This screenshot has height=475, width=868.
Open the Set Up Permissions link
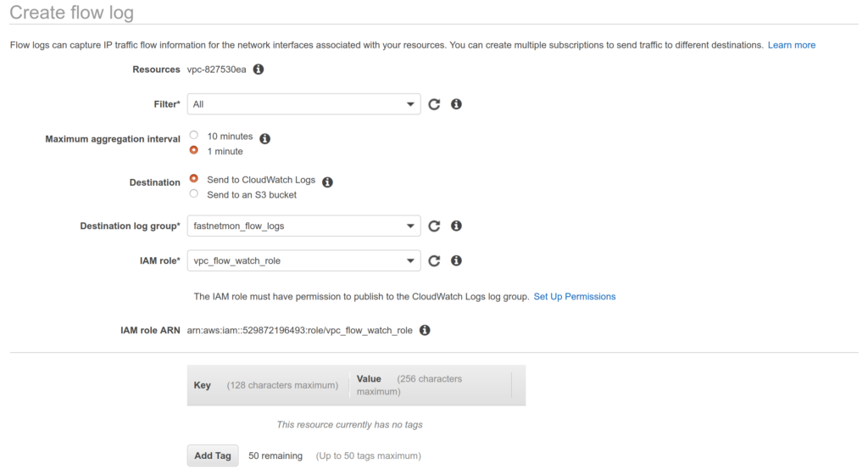(x=575, y=297)
